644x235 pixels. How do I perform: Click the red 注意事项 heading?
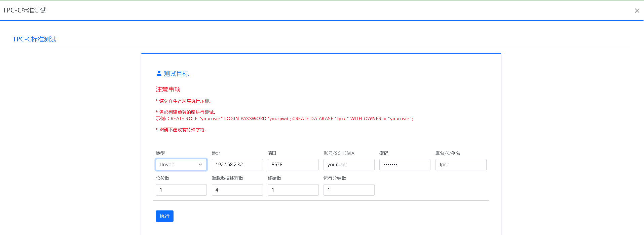pyautogui.click(x=168, y=90)
